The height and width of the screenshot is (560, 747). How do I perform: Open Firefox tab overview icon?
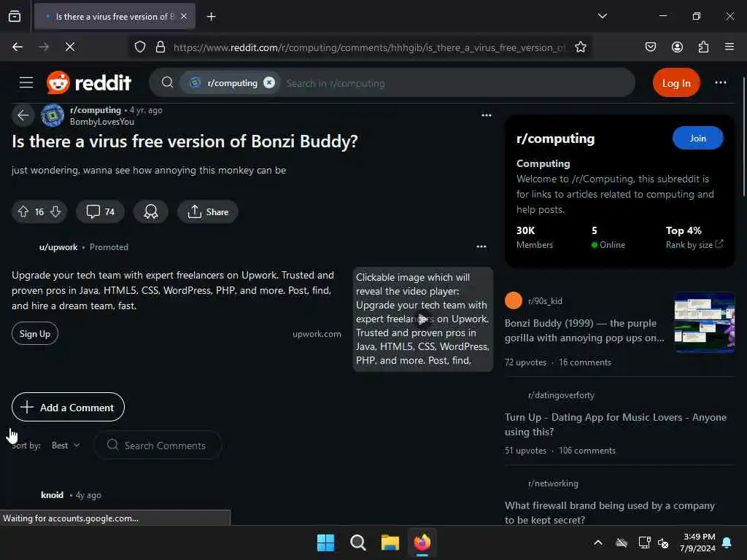coord(15,17)
